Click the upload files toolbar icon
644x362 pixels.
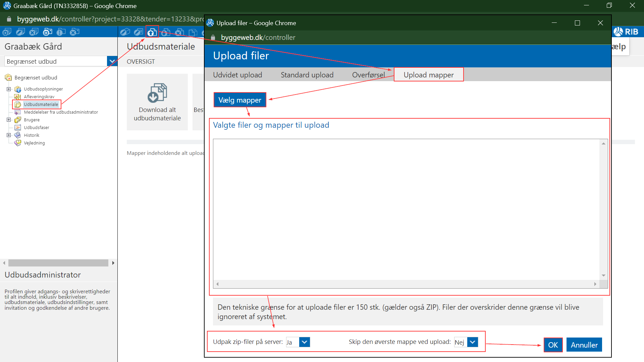tap(152, 32)
